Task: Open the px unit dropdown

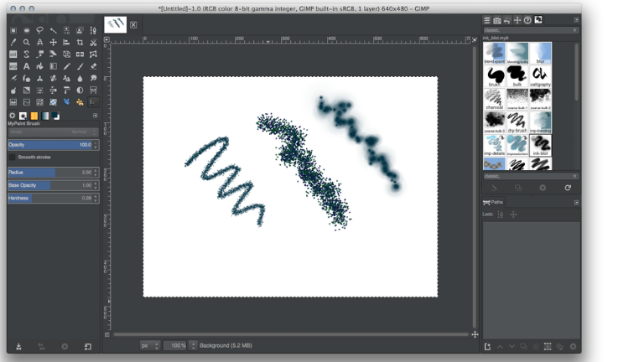Action: [x=150, y=345]
